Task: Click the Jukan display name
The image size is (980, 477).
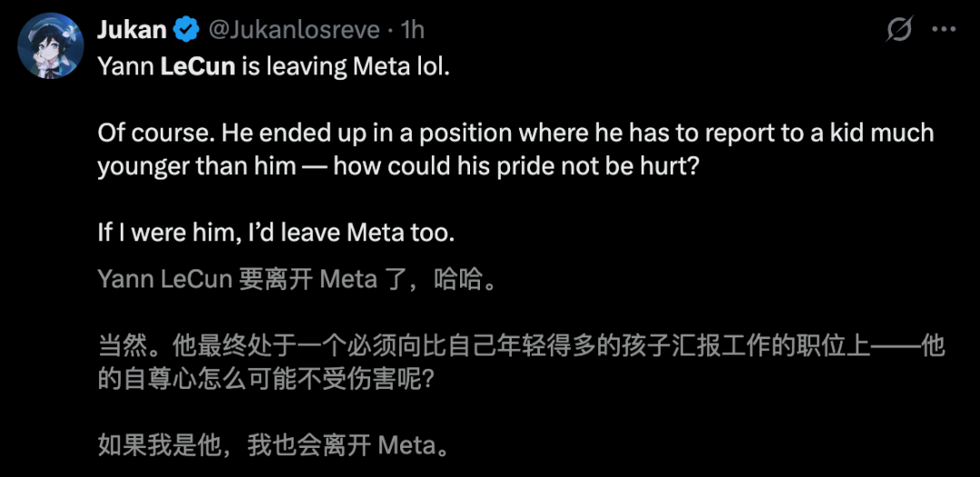Action: [132, 30]
